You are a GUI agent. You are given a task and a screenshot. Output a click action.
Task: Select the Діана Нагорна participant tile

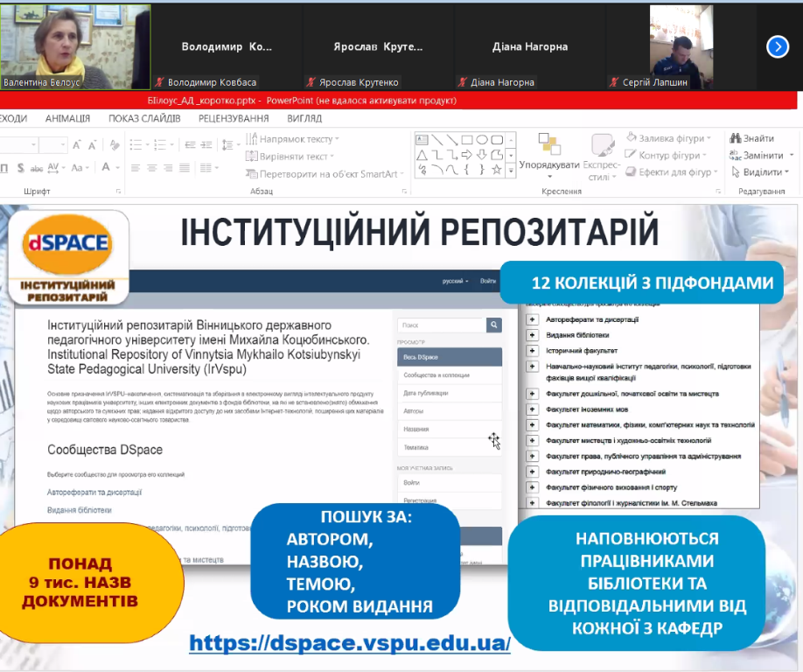[x=530, y=46]
